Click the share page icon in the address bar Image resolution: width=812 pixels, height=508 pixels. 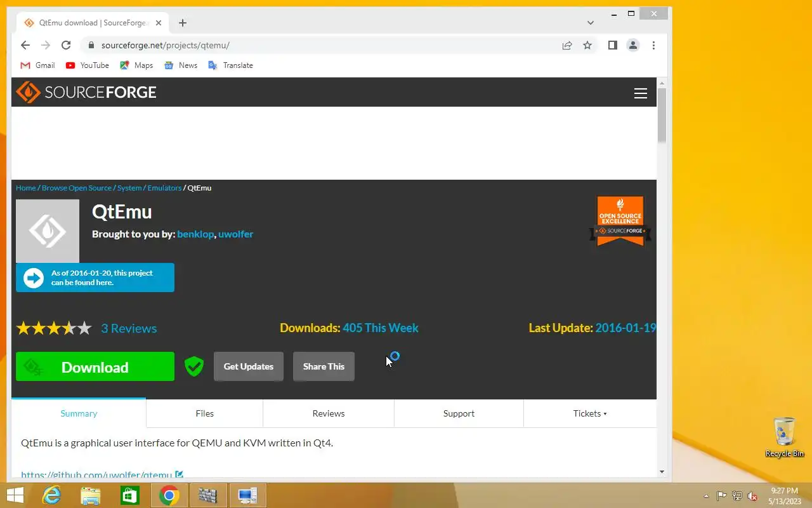coord(567,45)
